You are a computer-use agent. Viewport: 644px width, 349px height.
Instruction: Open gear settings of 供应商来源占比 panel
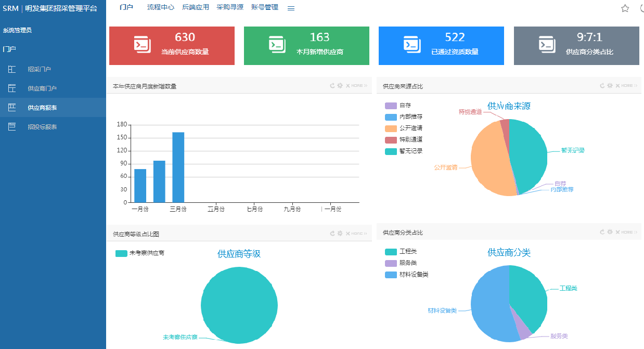click(x=610, y=86)
